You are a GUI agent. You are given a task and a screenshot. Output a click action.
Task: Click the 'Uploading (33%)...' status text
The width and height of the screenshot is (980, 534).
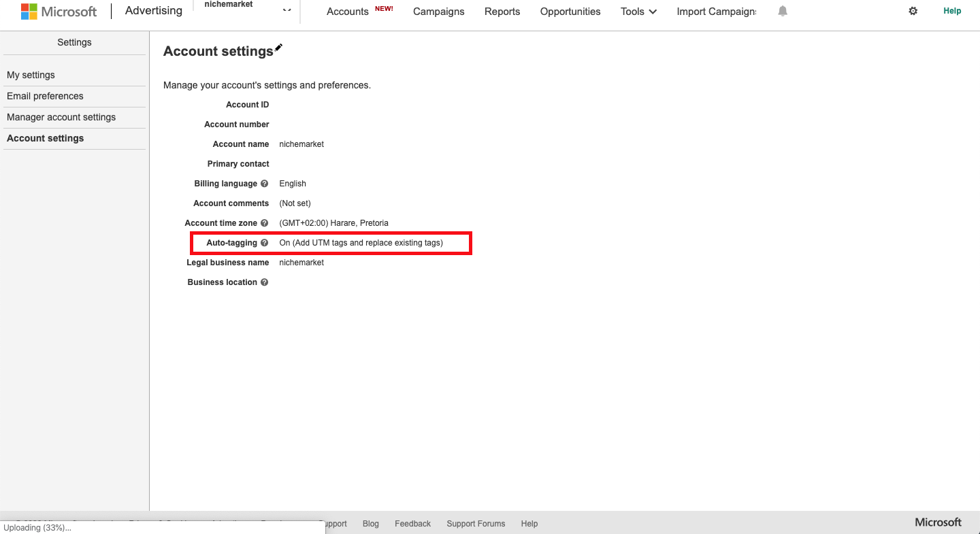point(37,528)
